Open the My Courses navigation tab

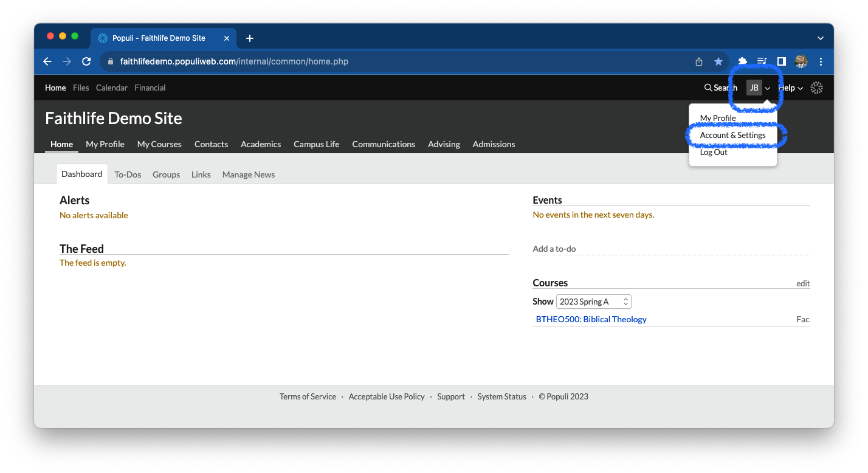[159, 144]
